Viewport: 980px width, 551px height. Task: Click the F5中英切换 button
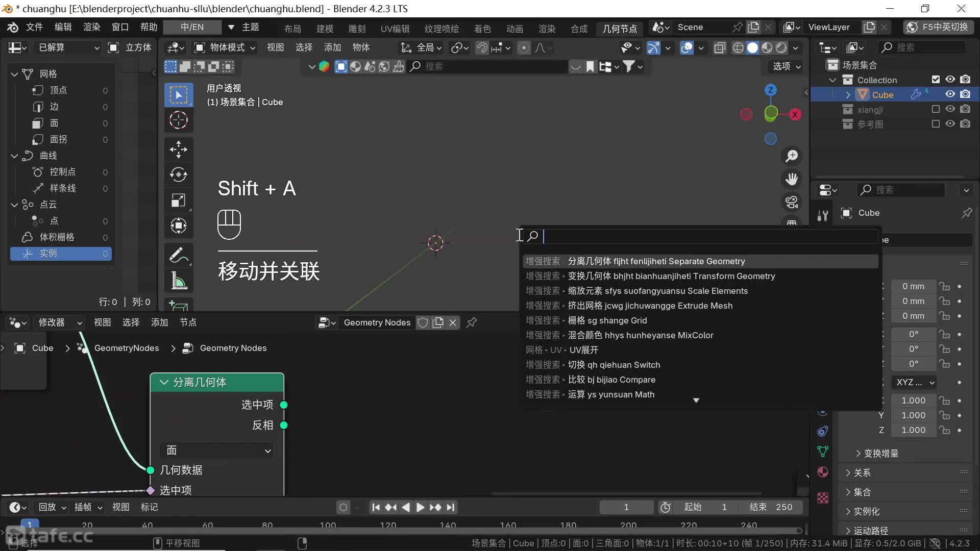pos(938,27)
